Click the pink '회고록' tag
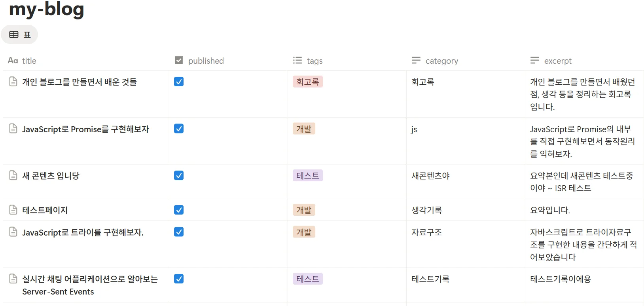This screenshot has height=306, width=644. (308, 82)
